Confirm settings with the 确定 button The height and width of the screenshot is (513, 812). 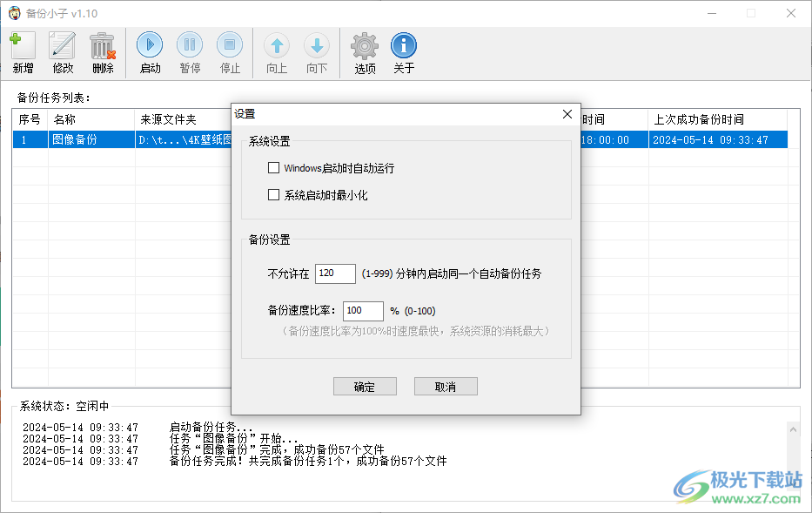click(x=365, y=386)
